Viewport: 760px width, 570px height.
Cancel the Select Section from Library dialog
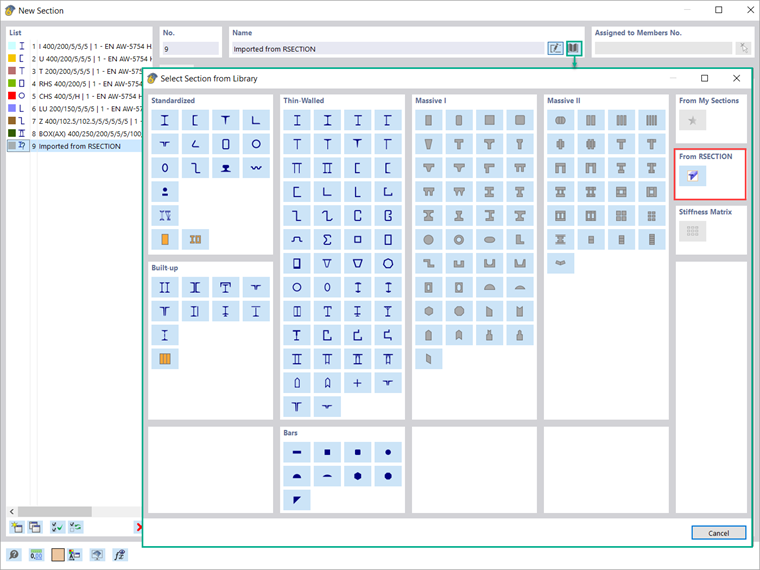click(718, 533)
